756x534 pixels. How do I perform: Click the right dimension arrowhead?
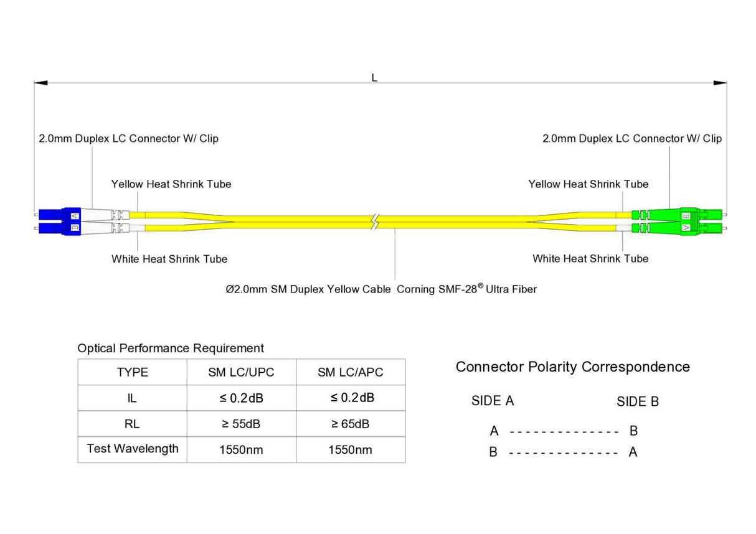pos(719,82)
